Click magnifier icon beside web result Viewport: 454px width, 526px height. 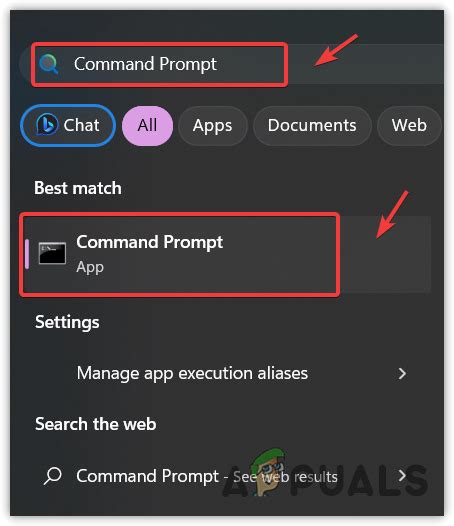53,476
